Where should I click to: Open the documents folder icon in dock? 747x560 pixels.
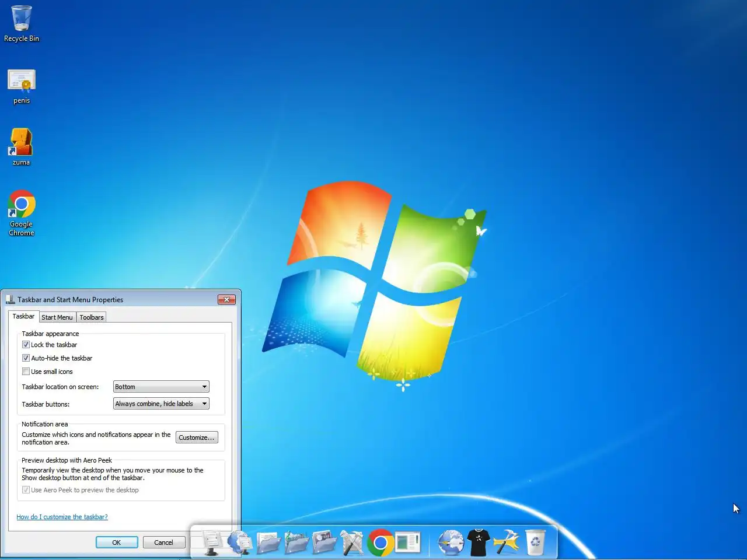(268, 542)
